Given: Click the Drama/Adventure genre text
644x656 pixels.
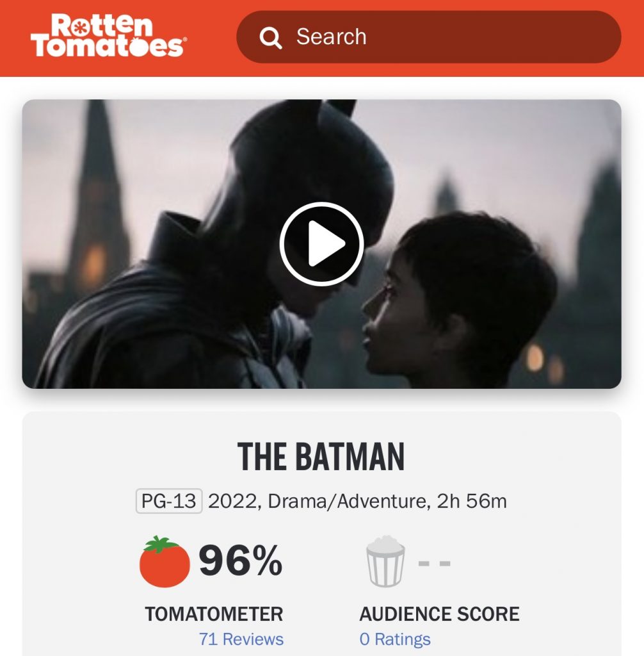Looking at the screenshot, I should [x=348, y=501].
